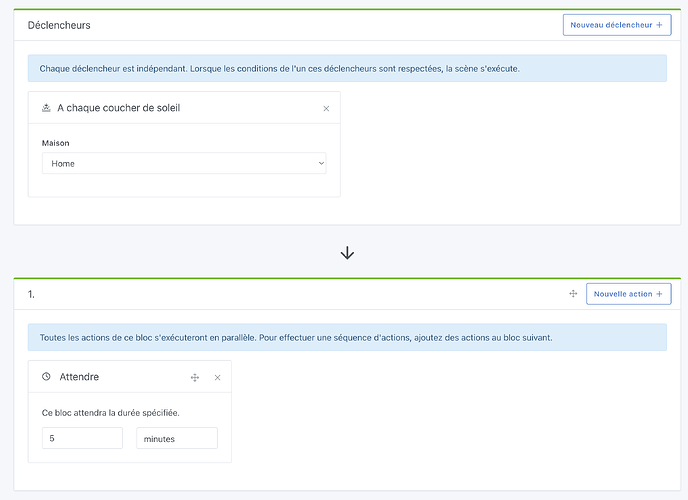The height and width of the screenshot is (500, 688).
Task: Open the minutes unit selector
Action: point(177,438)
